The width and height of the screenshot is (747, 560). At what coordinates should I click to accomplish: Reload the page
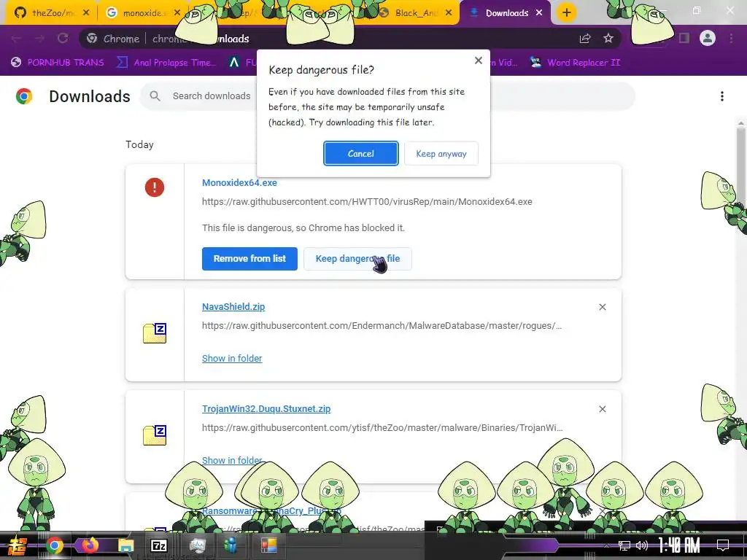pos(63,39)
